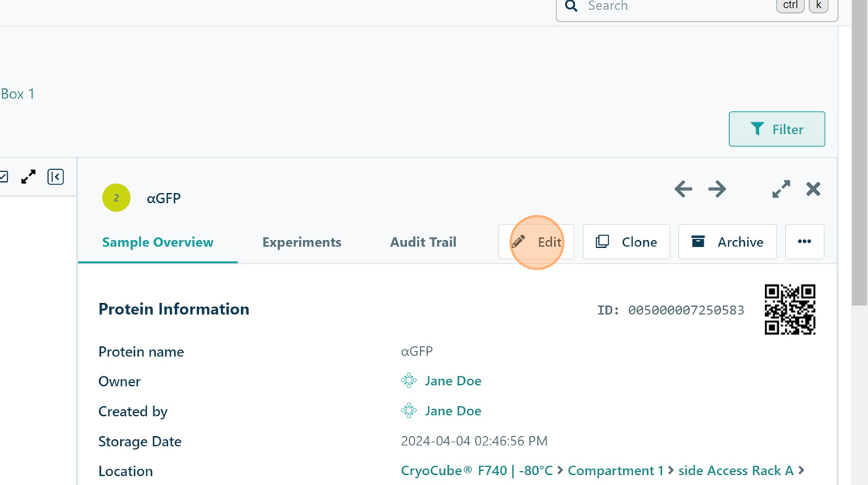Edit the αGFP sample

536,242
